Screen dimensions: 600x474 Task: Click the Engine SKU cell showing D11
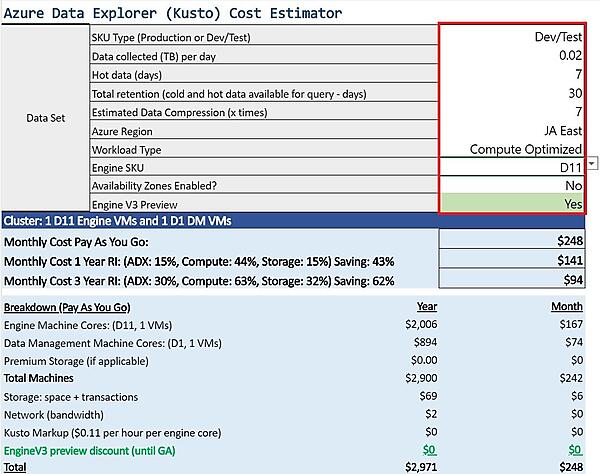point(512,167)
